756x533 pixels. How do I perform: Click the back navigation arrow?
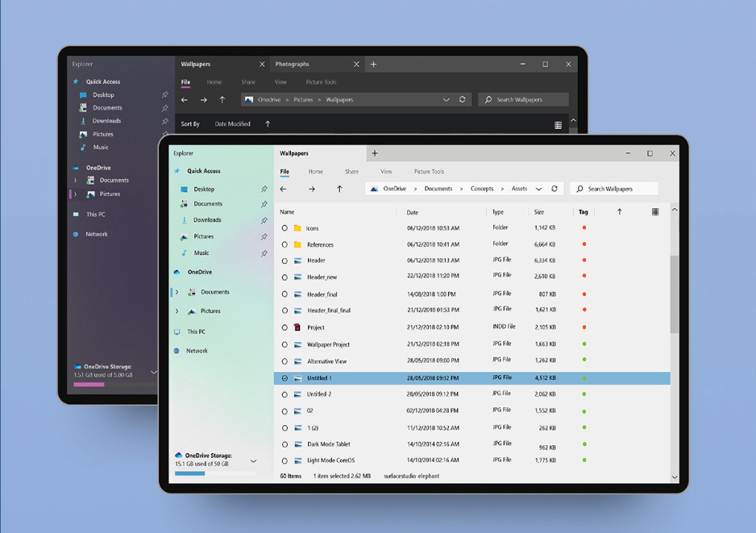[283, 189]
